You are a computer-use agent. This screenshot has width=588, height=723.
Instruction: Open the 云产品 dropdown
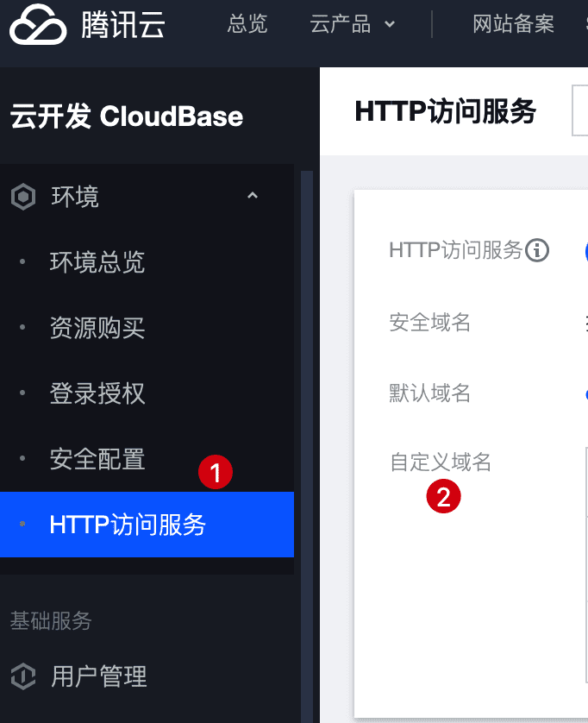click(x=352, y=24)
